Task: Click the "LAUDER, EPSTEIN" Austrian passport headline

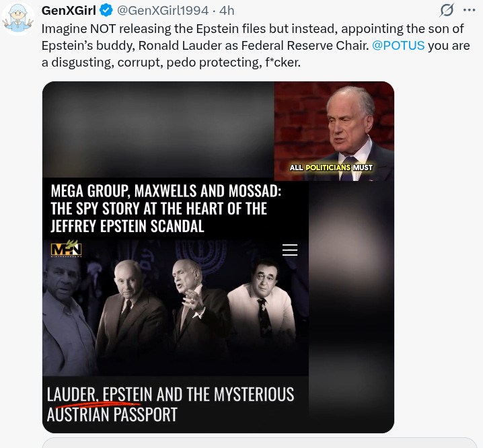Action: point(170,404)
